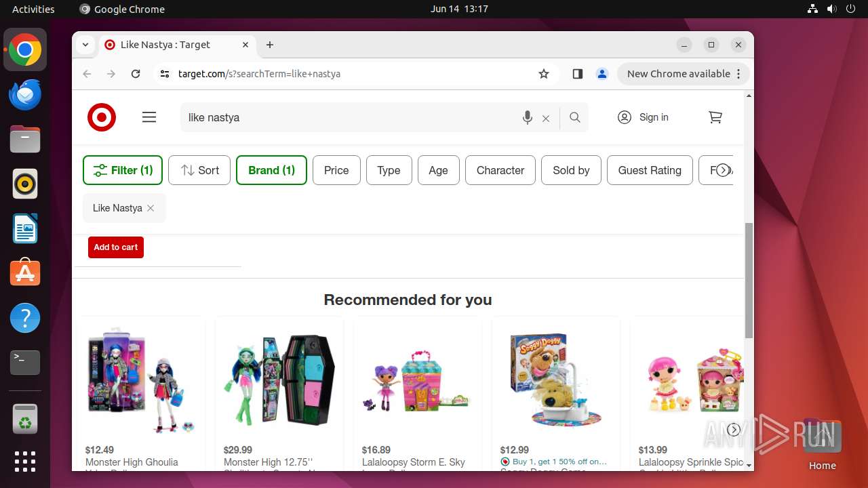Open Activities overview
This screenshot has width=868, height=488.
[x=33, y=9]
